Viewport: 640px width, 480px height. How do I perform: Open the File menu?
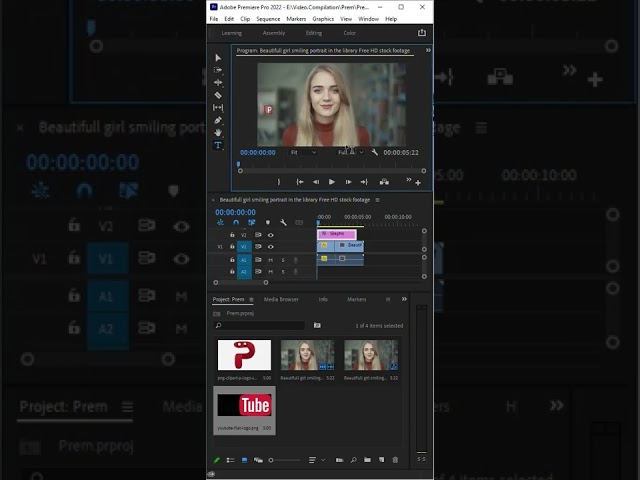click(213, 19)
